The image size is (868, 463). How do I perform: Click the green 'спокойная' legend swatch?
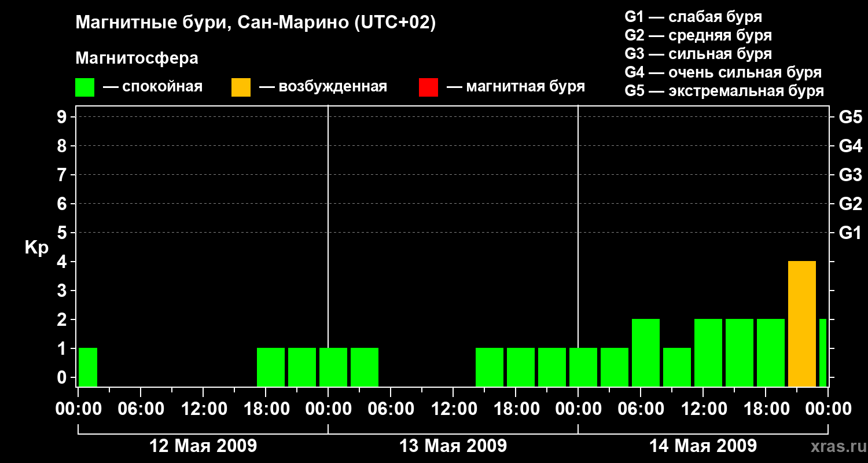[x=84, y=87]
